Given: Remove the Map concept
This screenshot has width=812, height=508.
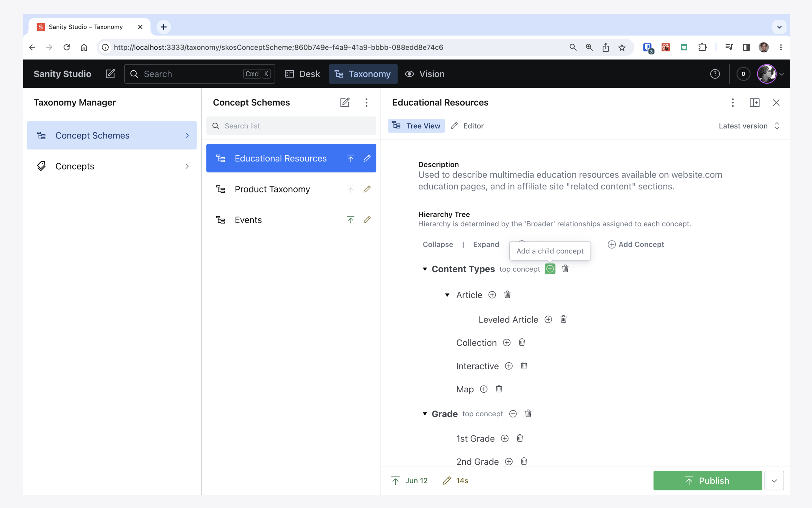Looking at the screenshot, I should (499, 389).
